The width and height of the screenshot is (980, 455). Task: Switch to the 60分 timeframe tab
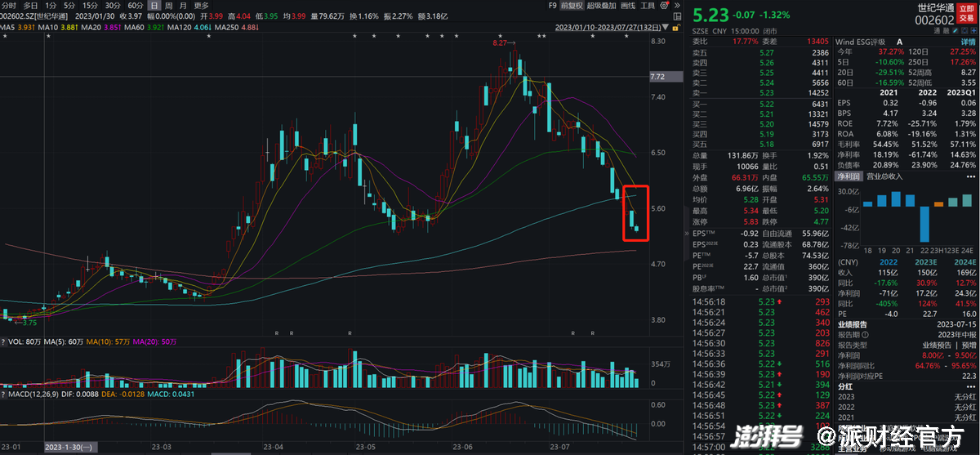tap(135, 5)
